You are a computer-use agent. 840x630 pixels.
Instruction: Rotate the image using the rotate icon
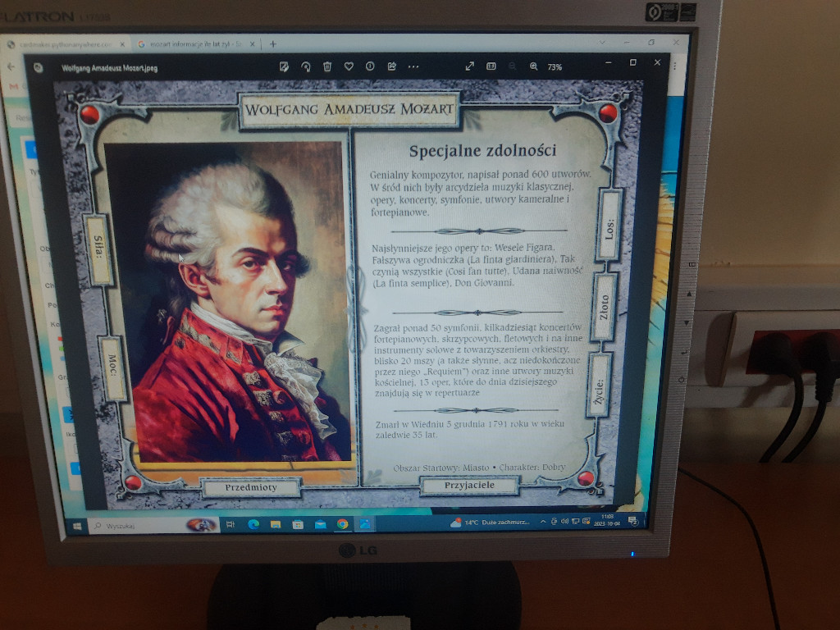point(306,66)
